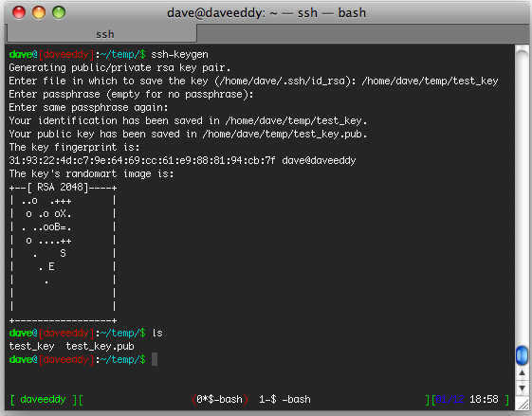This screenshot has height=416, width=532.
Task: Click the terminal cursor block at prompt
Action: (x=155, y=359)
